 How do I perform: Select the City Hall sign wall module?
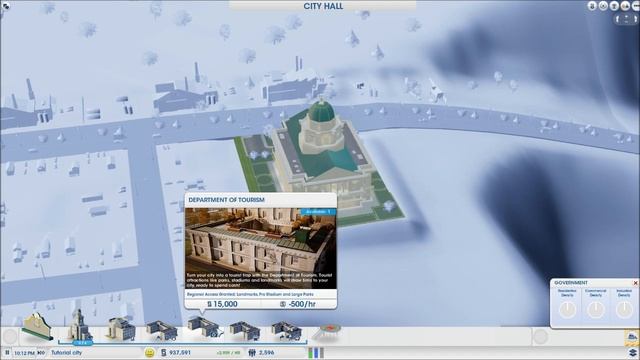[37, 327]
